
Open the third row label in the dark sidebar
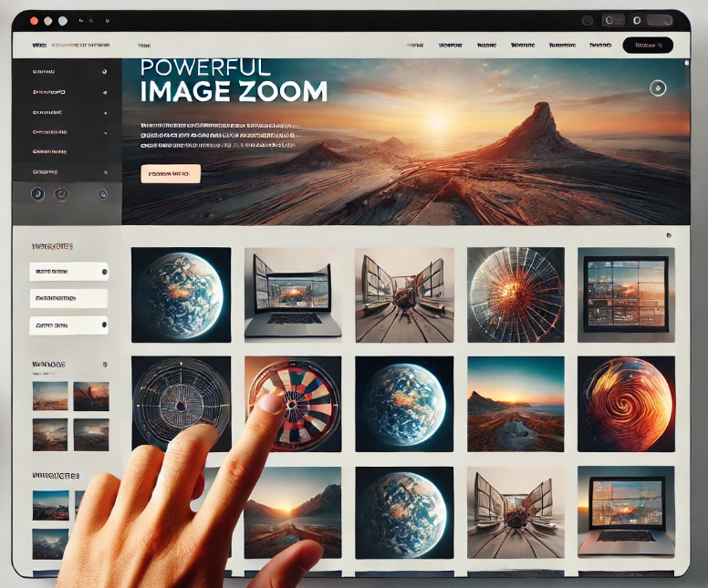[47, 112]
